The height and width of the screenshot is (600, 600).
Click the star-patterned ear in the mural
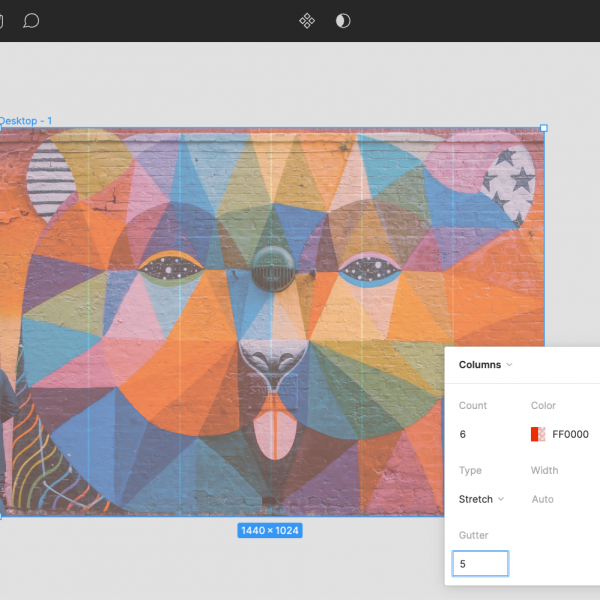[509, 180]
